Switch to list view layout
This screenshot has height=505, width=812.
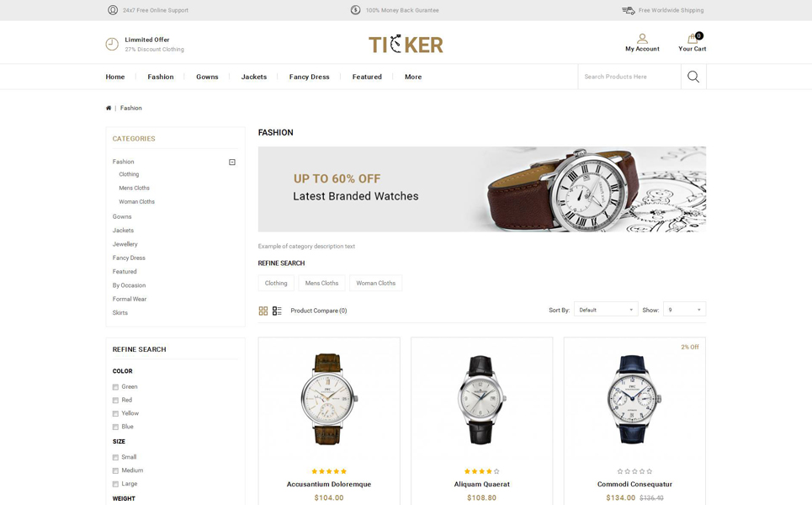277,311
